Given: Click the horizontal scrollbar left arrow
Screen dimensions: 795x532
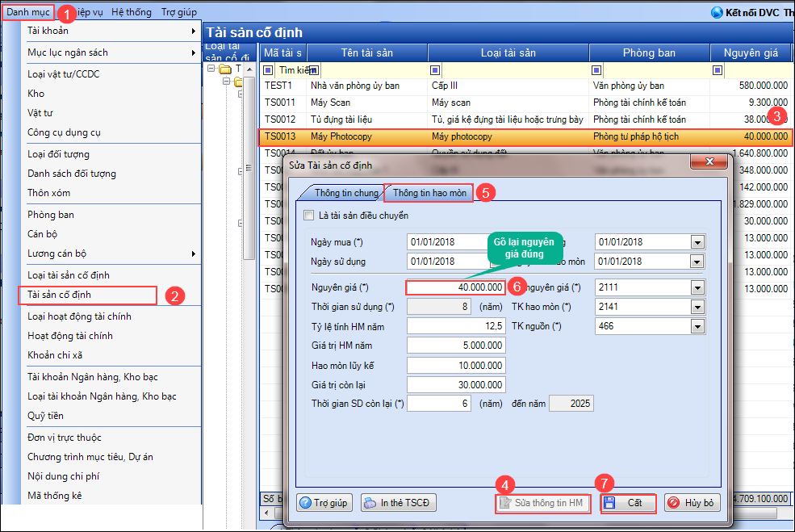Looking at the screenshot, I should pyautogui.click(x=266, y=513).
